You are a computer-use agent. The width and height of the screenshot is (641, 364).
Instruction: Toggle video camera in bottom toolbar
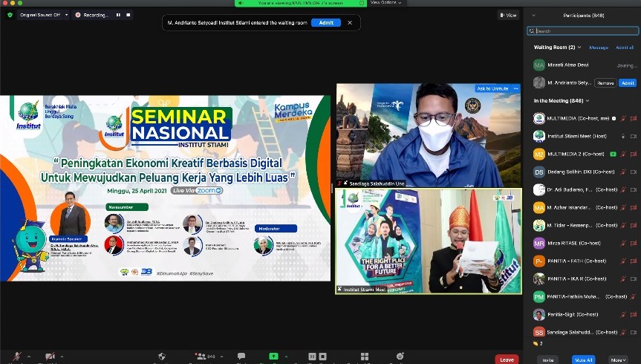(50, 357)
